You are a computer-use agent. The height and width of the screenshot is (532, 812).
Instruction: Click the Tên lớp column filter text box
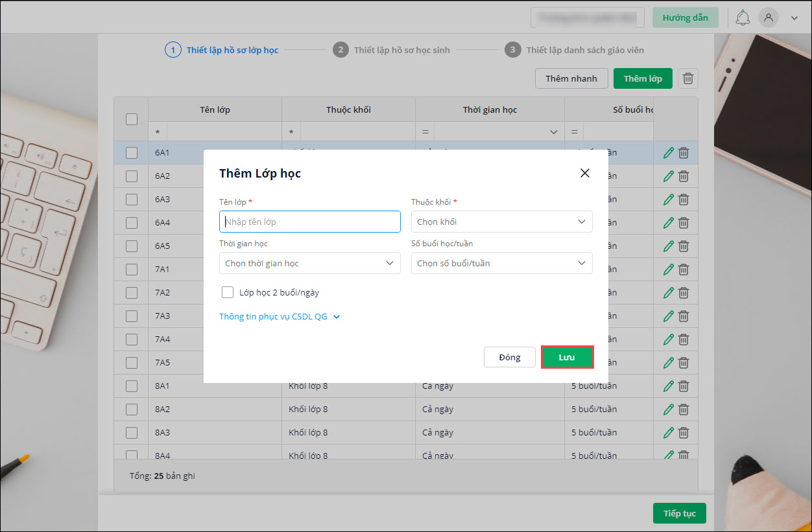(x=224, y=132)
